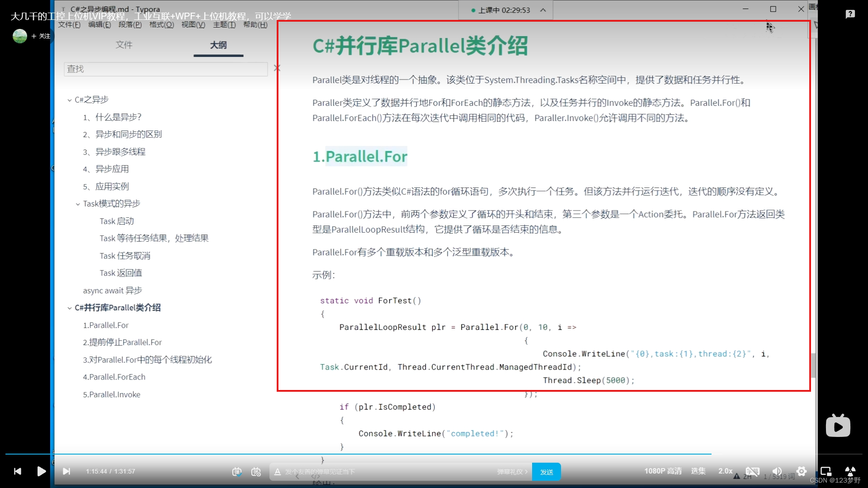Follow the uploader with + 关注
This screenshot has width=868, height=488.
41,36
